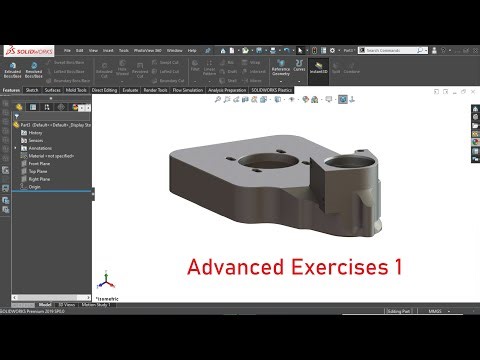
Task: Open the PhotoView 360 menu
Action: [x=148, y=51]
